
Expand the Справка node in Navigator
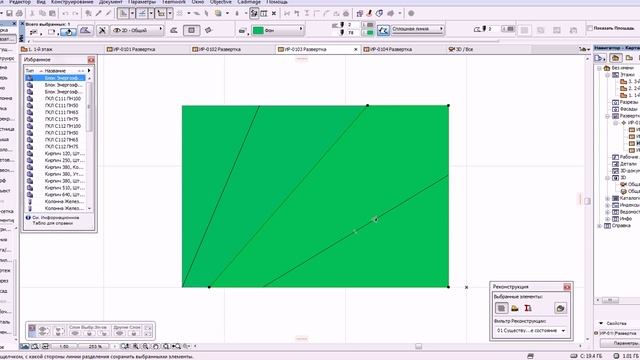point(599,226)
